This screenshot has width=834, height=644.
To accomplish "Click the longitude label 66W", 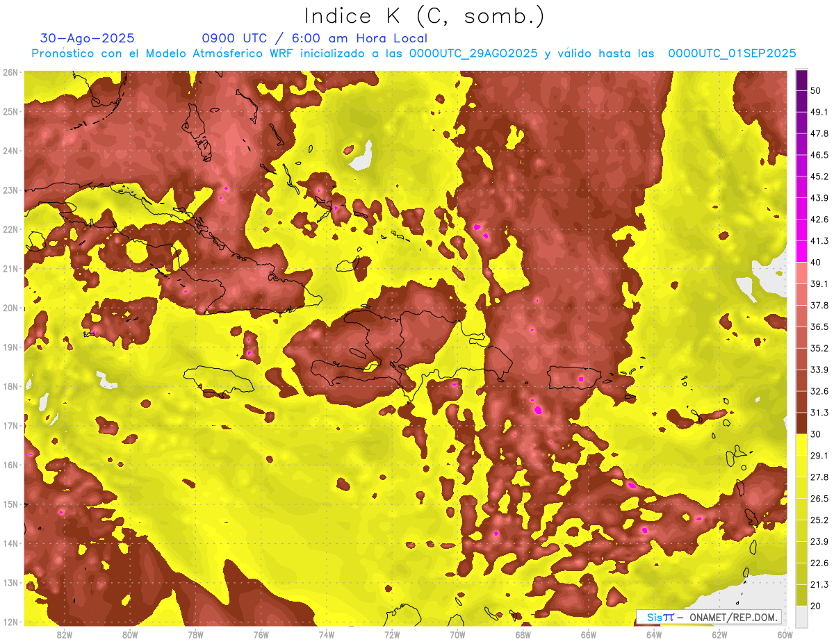I will (x=588, y=634).
